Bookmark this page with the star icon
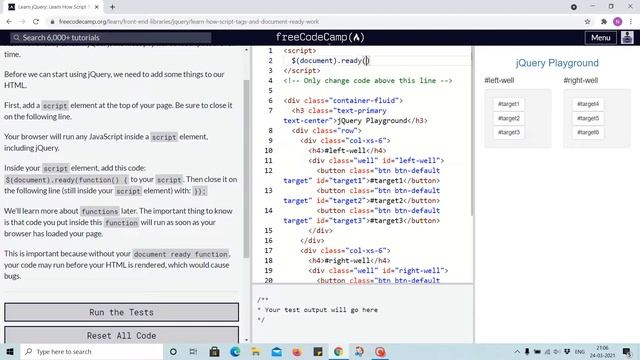This screenshot has width=640, height=360. (587, 22)
